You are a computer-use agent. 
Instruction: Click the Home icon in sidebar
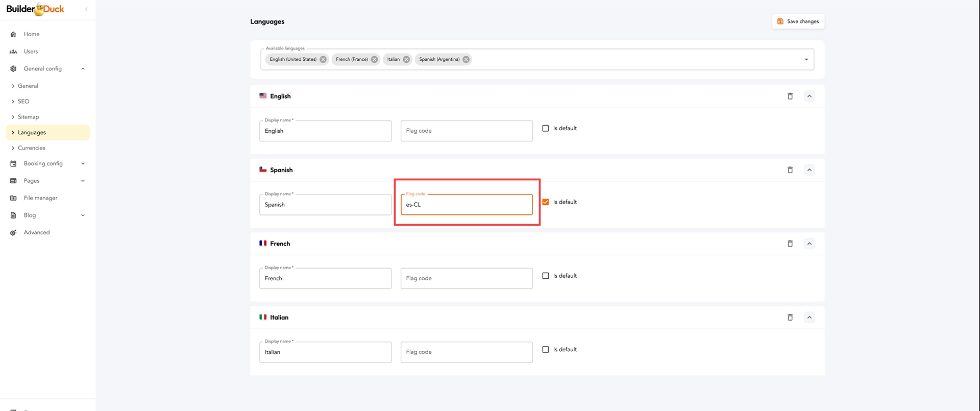(x=13, y=34)
